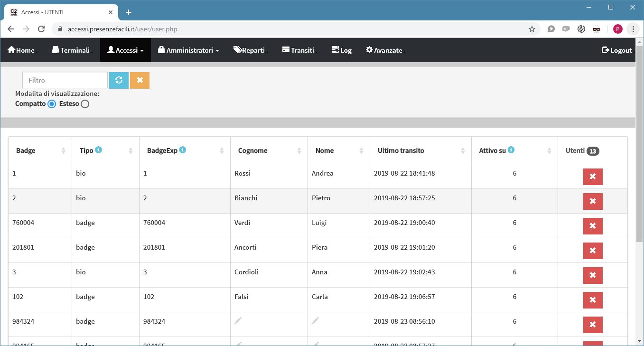The height and width of the screenshot is (346, 644).
Task: Click the blue refresh filter button
Action: point(119,80)
